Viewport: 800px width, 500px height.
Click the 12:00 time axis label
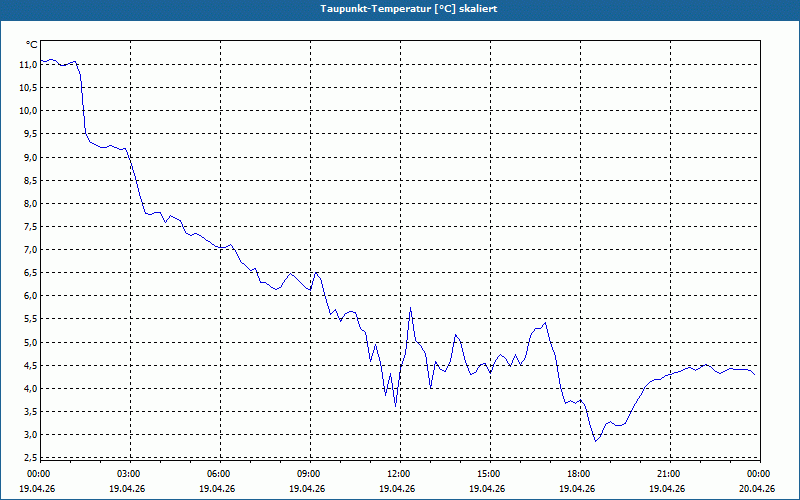click(400, 474)
